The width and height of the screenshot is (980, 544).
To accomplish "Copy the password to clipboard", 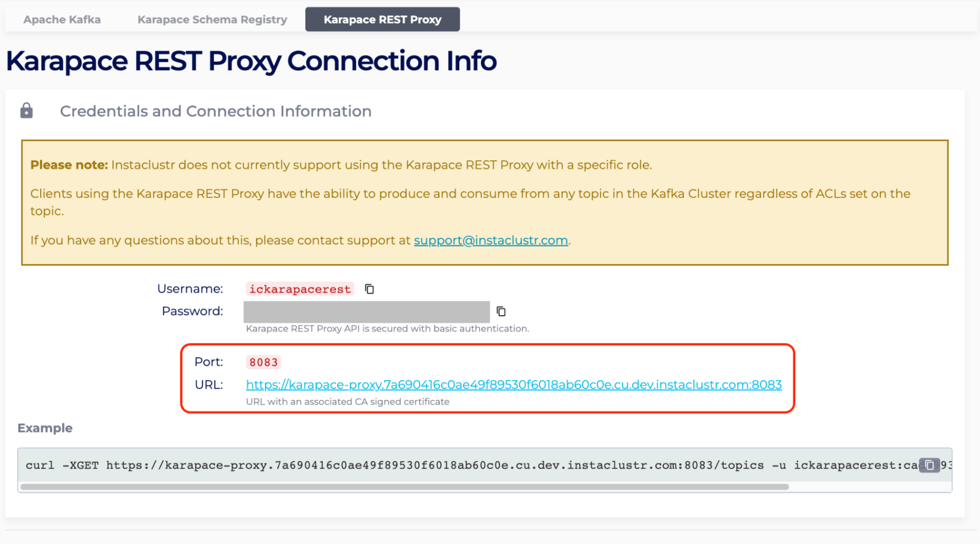I will coord(501,311).
